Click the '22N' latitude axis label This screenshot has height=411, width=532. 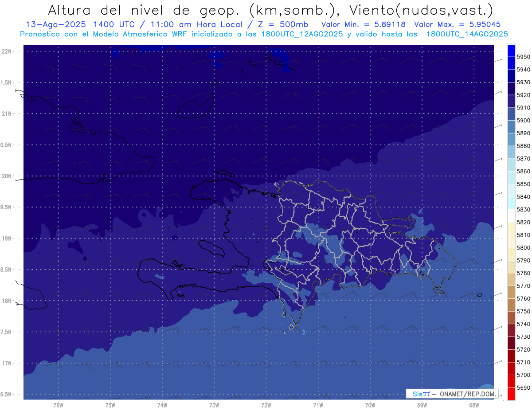[x=7, y=51]
